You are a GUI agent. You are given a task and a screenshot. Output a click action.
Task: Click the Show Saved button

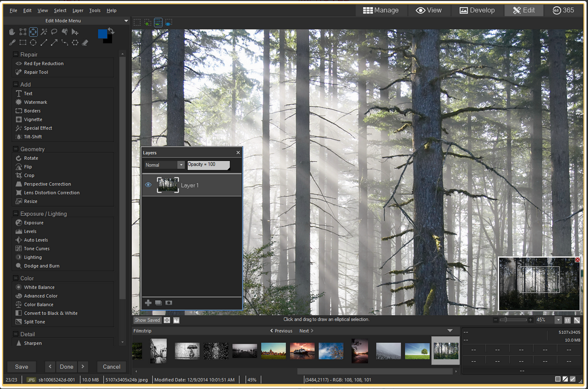[x=147, y=320]
